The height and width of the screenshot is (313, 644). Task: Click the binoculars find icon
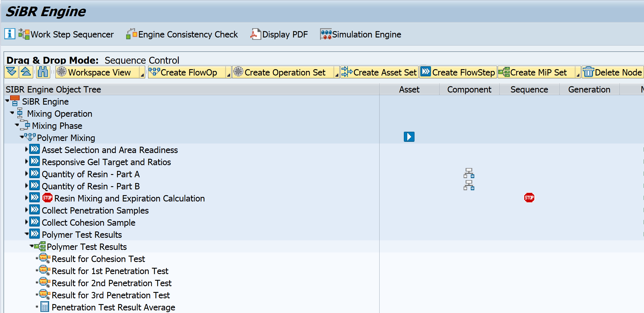click(x=43, y=72)
